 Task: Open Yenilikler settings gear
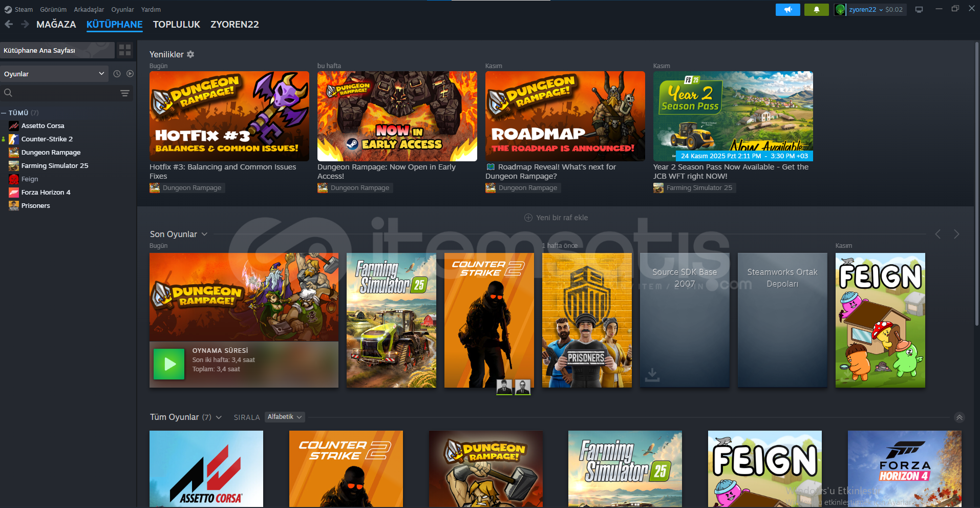coord(190,54)
